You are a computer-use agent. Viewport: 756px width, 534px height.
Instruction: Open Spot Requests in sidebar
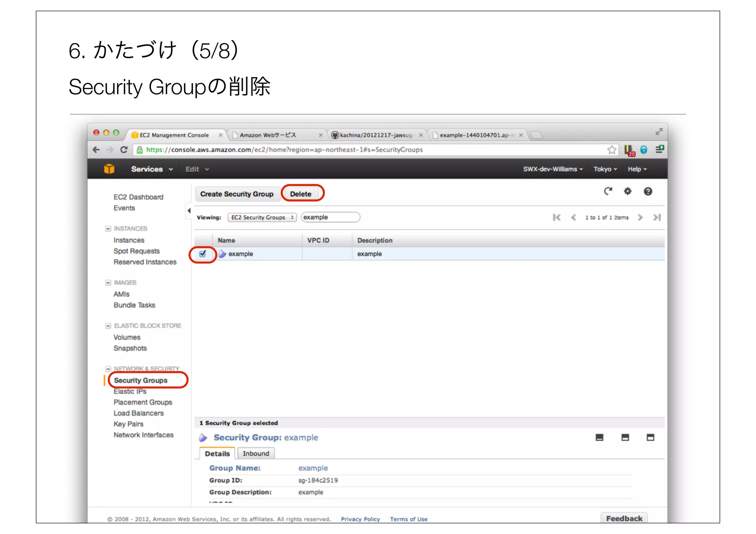pyautogui.click(x=137, y=251)
